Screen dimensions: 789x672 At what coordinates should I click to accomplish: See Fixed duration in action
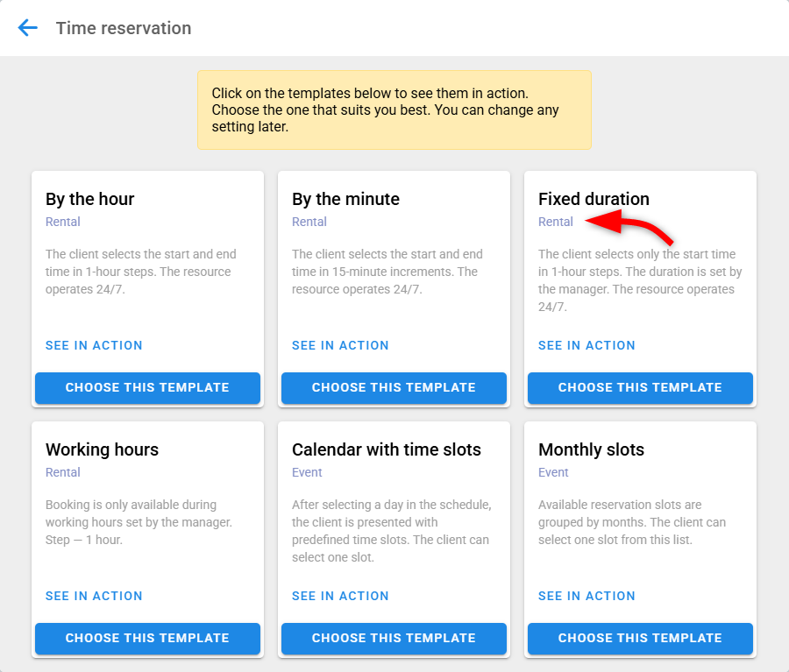pos(586,345)
